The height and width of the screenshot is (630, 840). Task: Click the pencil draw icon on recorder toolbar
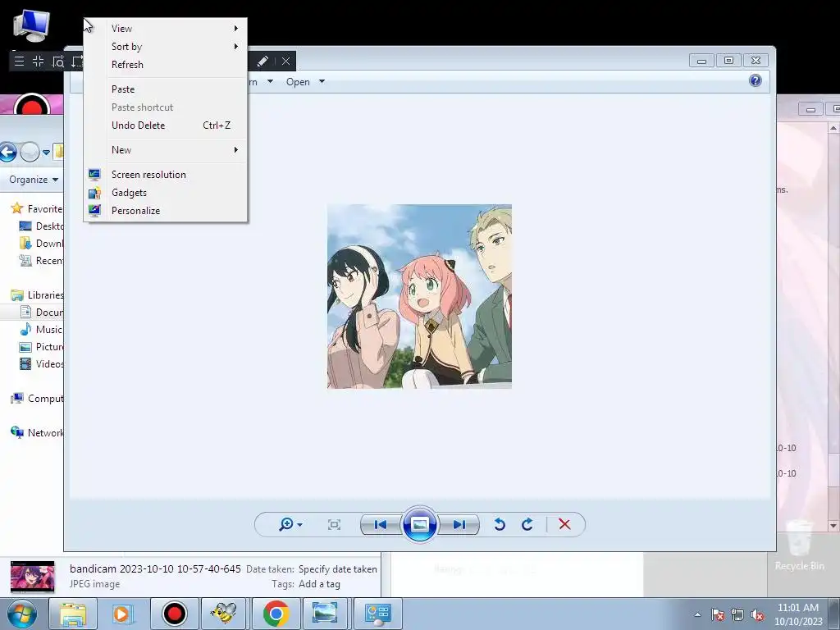tap(262, 61)
